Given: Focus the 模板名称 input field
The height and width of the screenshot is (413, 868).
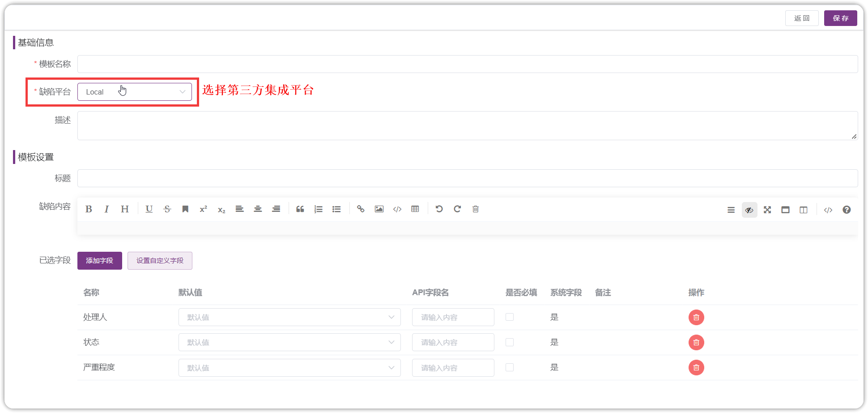Looking at the screenshot, I should pyautogui.click(x=468, y=64).
